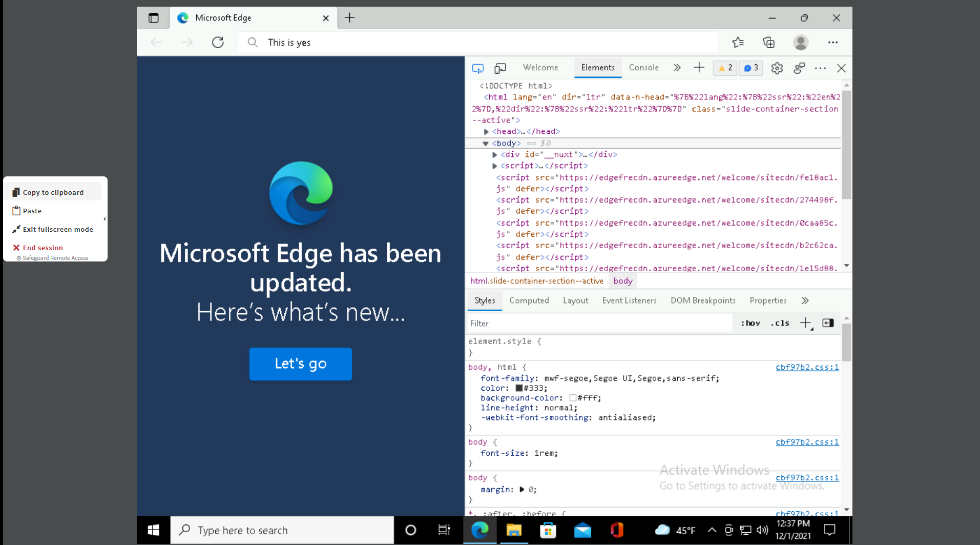Open Edge Settings and more menu

[x=833, y=43]
